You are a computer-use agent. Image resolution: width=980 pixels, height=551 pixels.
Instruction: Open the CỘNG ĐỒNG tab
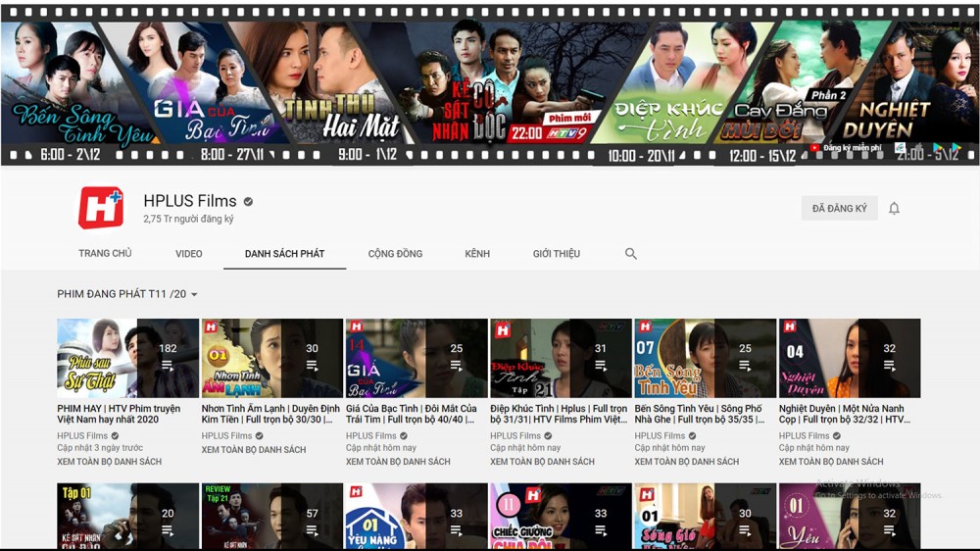395,254
